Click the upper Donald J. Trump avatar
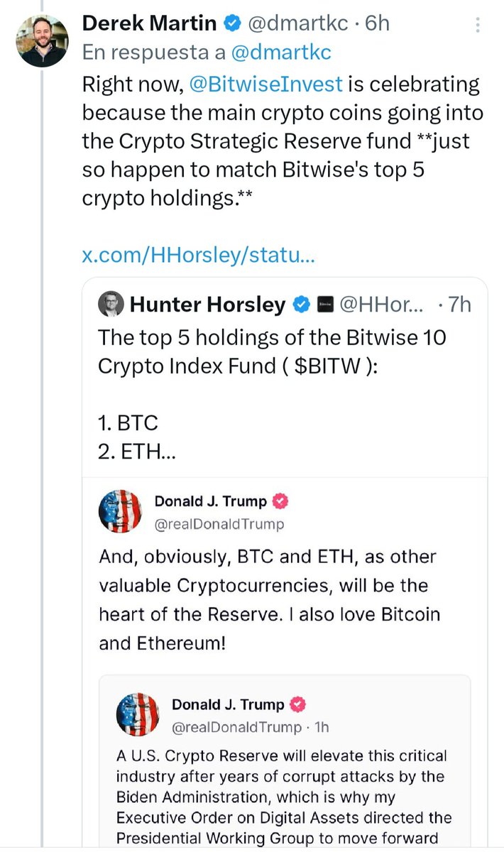 click(x=120, y=511)
